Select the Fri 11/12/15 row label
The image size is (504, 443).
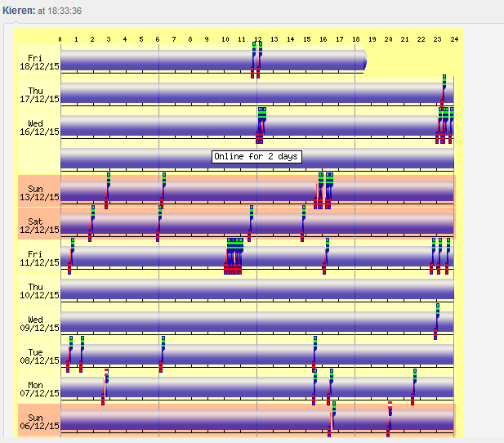tap(39, 258)
